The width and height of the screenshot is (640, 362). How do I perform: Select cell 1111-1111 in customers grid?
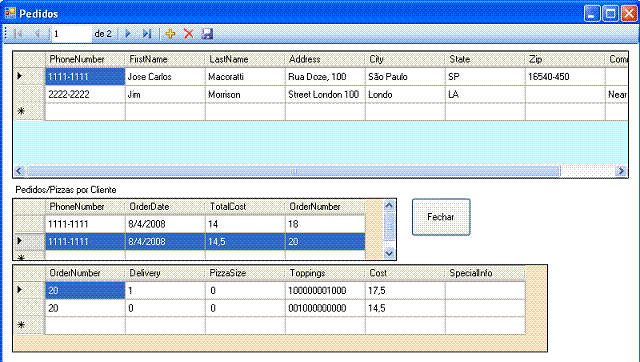[x=85, y=77]
